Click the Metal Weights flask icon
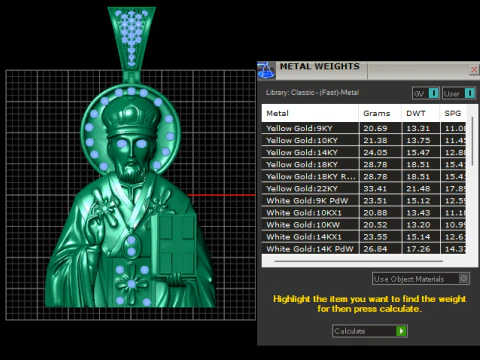This screenshot has width=480, height=360. [x=266, y=70]
